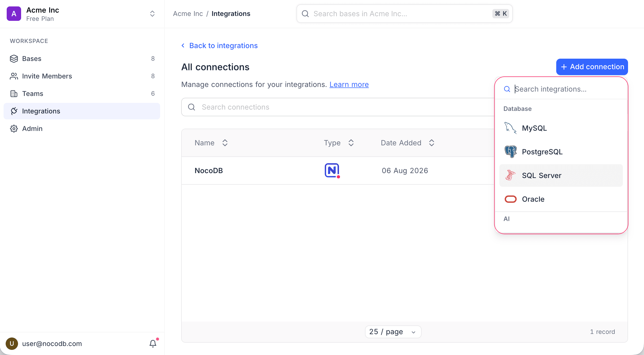Open Admin settings in the sidebar
This screenshot has width=644, height=355.
pos(82,129)
